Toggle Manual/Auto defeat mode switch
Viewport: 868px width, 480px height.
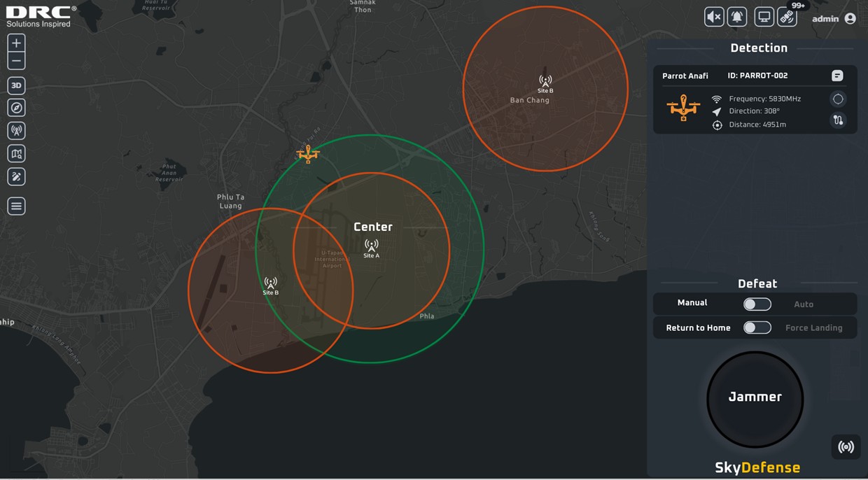757,304
